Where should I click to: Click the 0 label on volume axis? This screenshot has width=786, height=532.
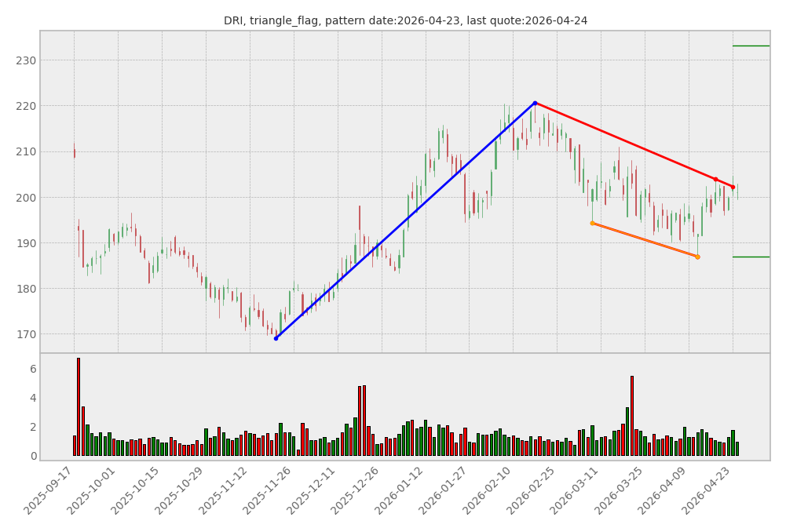click(33, 456)
